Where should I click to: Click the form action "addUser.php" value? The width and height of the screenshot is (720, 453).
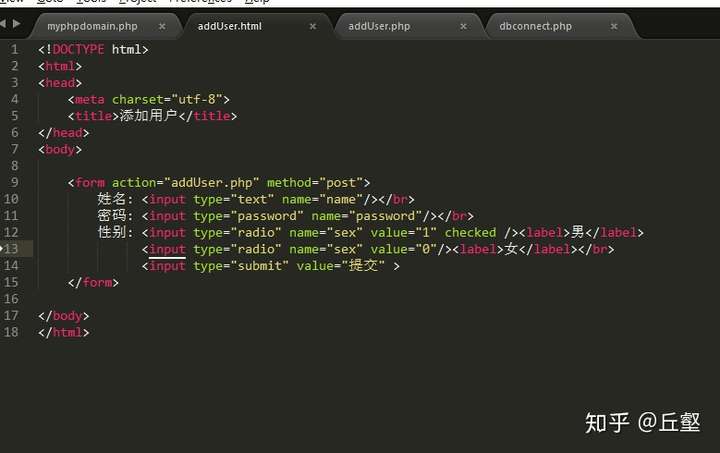pyautogui.click(x=211, y=183)
